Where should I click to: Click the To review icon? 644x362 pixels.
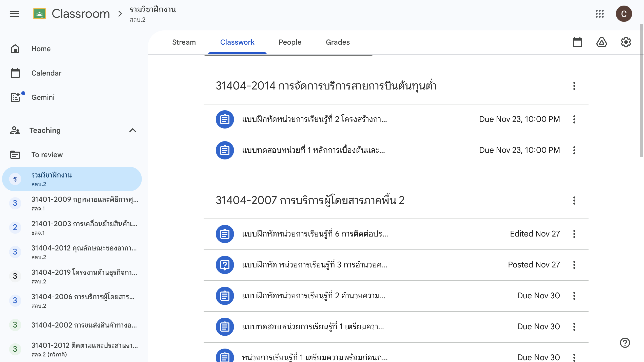(x=15, y=154)
